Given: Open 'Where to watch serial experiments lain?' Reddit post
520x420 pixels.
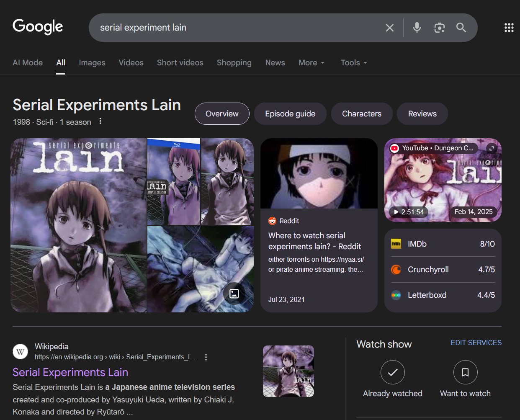Looking at the screenshot, I should pyautogui.click(x=315, y=241).
